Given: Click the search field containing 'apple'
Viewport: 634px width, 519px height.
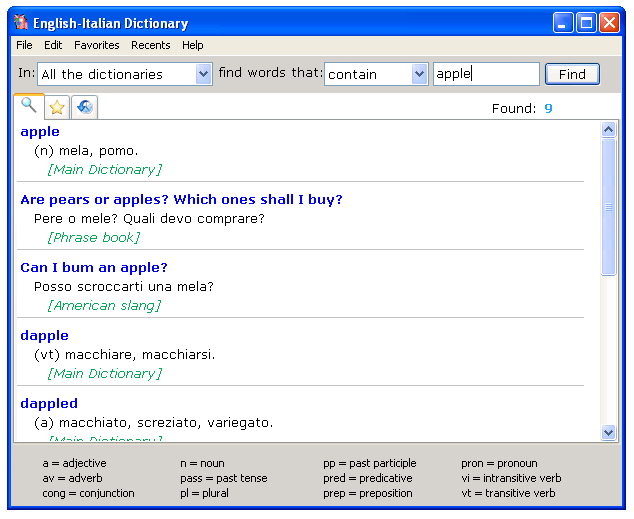Looking at the screenshot, I should tap(486, 74).
